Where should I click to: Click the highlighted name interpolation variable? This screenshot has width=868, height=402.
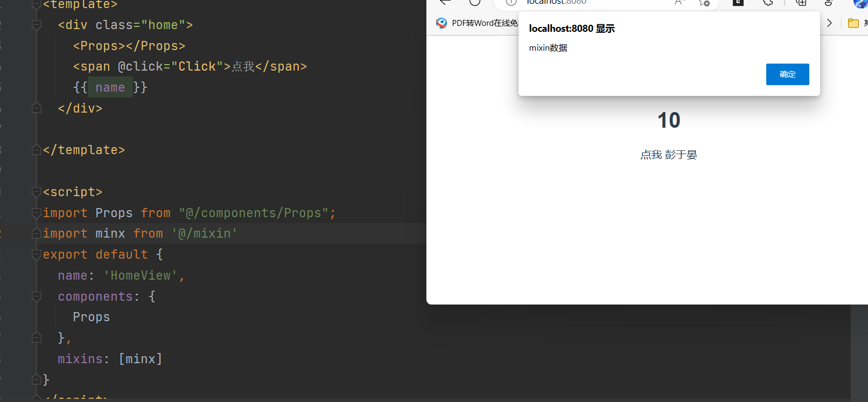pyautogui.click(x=110, y=87)
